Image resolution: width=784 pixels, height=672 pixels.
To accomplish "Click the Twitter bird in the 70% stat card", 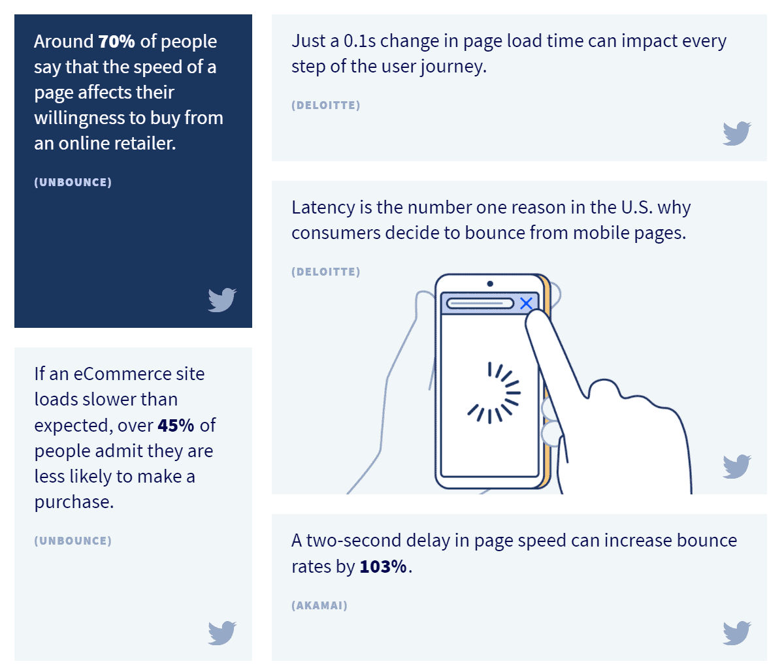I will tap(222, 300).
